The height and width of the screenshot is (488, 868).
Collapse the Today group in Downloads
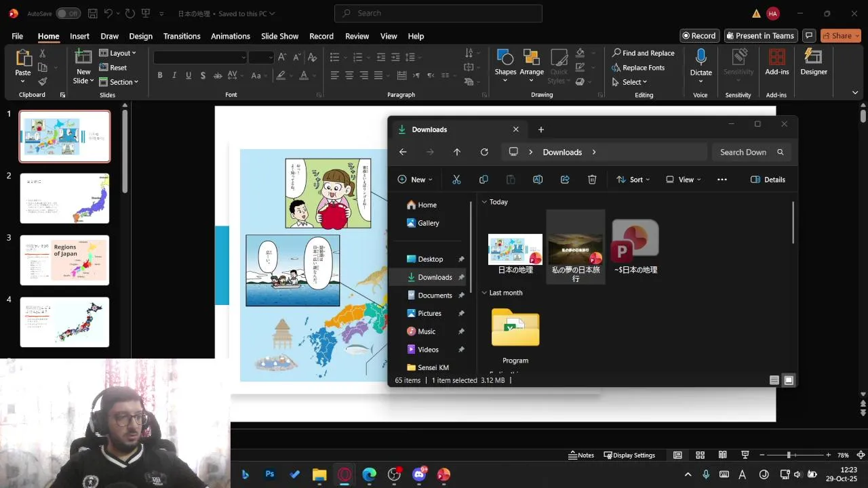(484, 202)
